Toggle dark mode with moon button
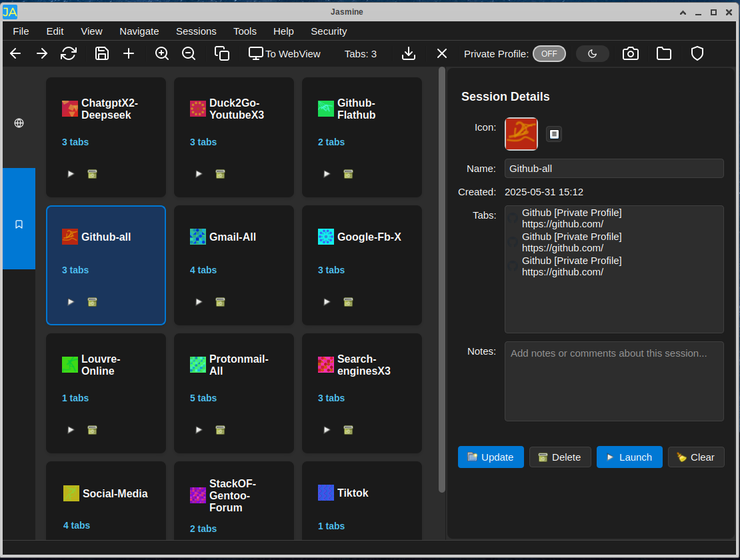 (592, 53)
